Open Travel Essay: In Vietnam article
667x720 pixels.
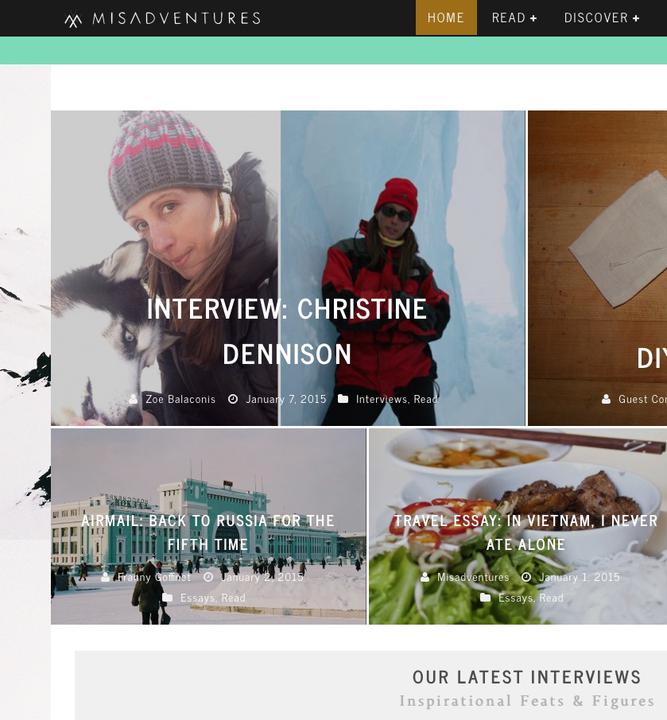tap(526, 533)
